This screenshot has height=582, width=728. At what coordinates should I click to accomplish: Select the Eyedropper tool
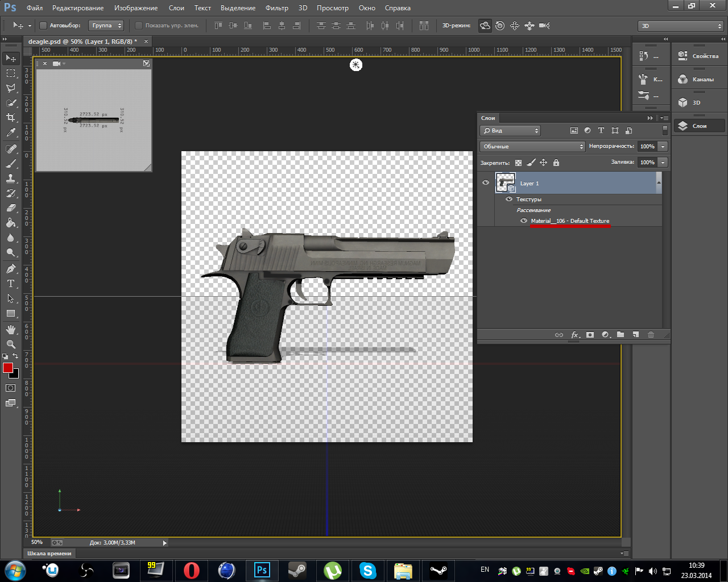(x=11, y=132)
